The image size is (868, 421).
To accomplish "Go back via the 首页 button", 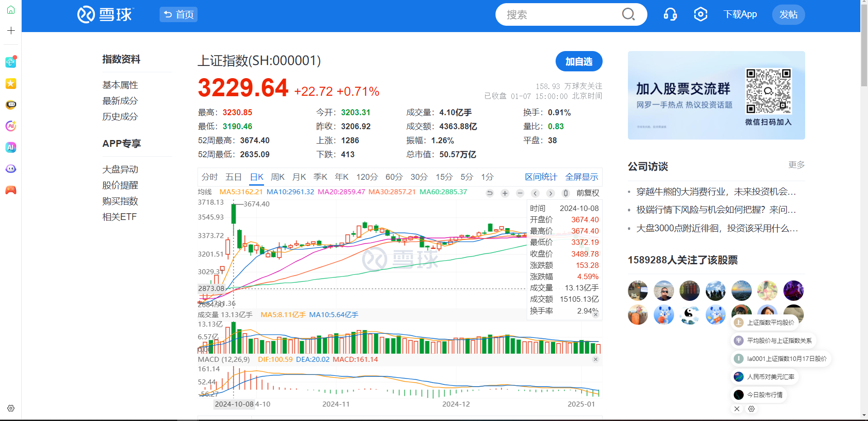I will pos(179,14).
